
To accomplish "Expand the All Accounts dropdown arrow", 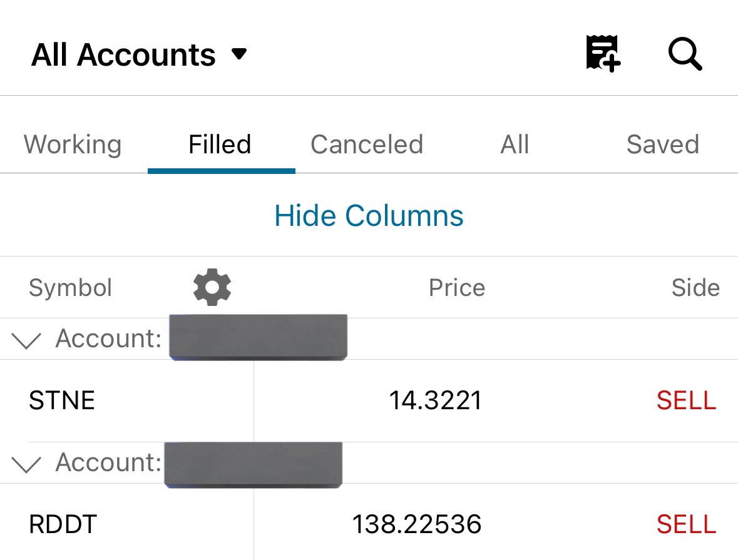I will [239, 54].
